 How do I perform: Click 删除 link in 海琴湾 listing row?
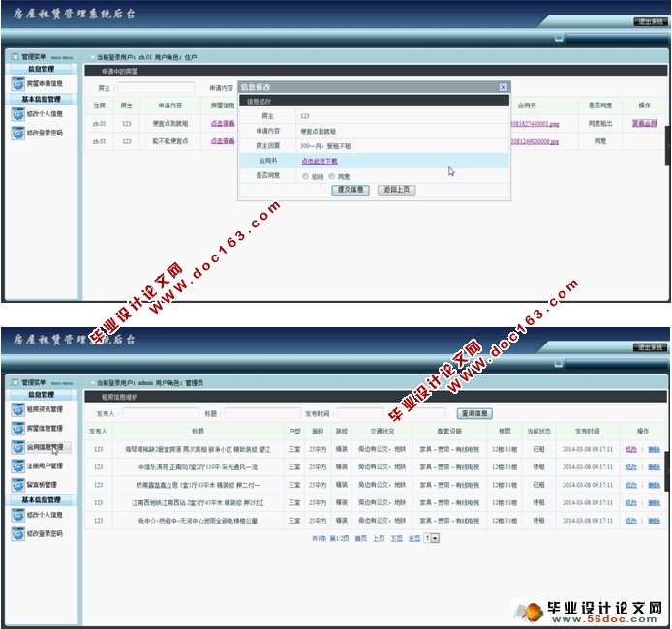point(654,449)
